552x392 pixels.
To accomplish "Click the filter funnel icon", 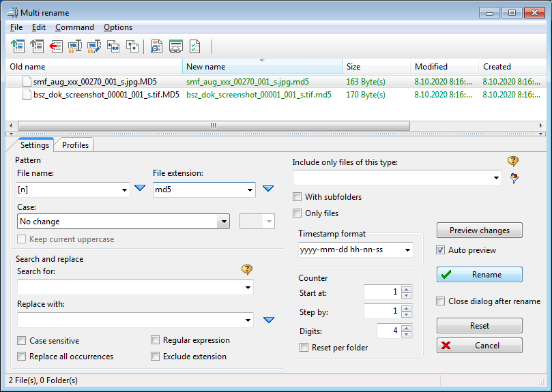I will pos(514,179).
